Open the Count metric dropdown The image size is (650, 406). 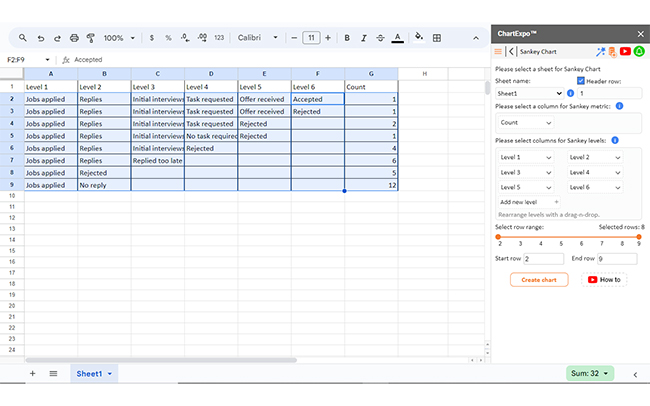click(525, 123)
